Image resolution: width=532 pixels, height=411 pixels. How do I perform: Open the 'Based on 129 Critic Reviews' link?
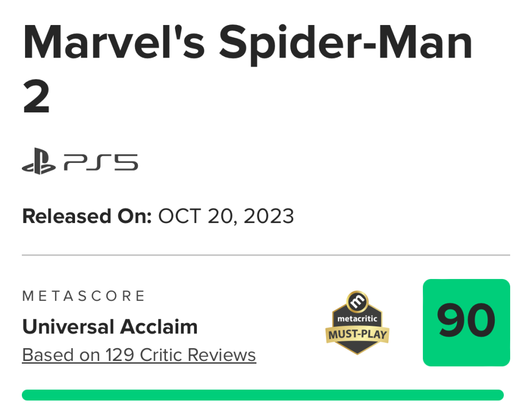(139, 355)
